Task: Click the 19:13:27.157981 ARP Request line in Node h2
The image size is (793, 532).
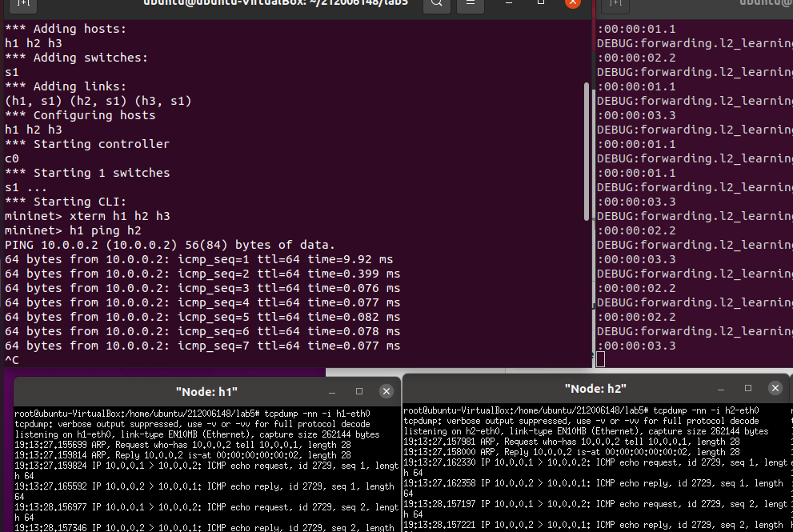Action: click(x=571, y=442)
